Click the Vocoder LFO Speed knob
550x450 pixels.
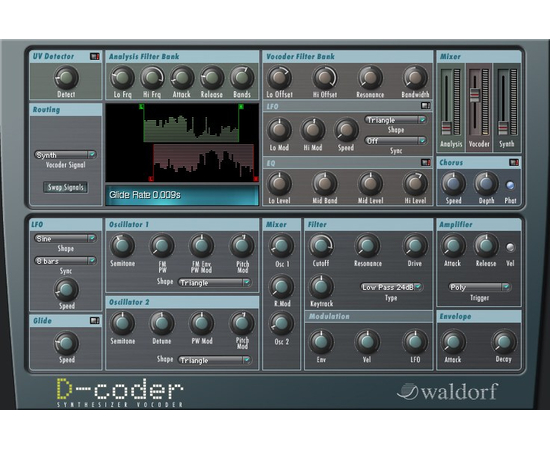tap(346, 130)
